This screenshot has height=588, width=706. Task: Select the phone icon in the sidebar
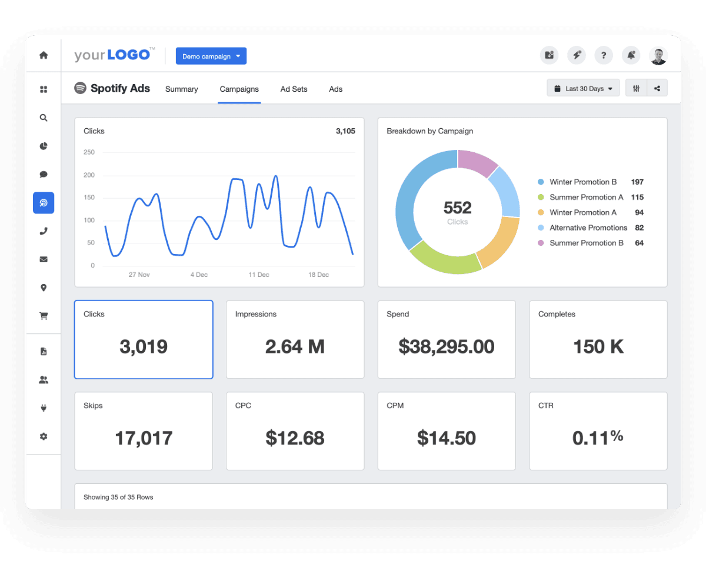pos(44,230)
